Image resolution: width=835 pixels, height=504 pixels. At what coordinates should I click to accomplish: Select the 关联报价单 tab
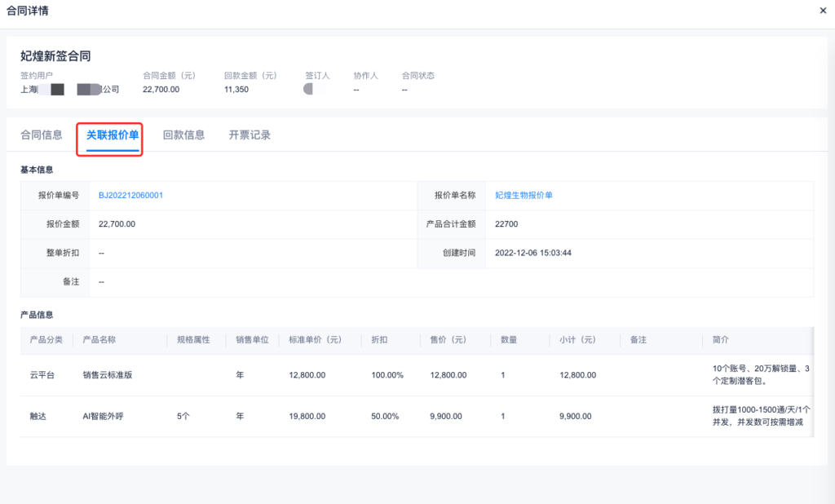point(113,135)
